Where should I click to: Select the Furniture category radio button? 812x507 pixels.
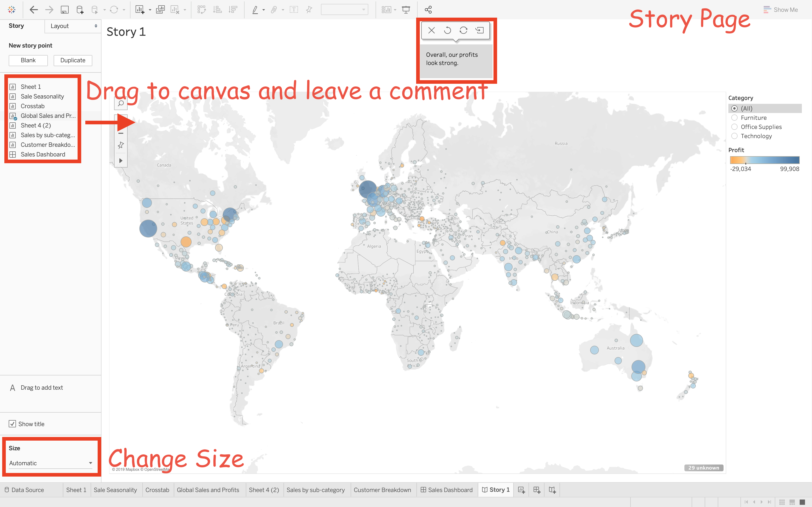734,118
